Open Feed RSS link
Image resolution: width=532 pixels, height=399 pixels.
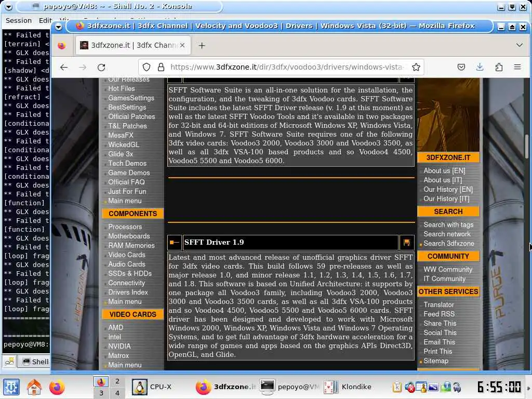coord(439,314)
